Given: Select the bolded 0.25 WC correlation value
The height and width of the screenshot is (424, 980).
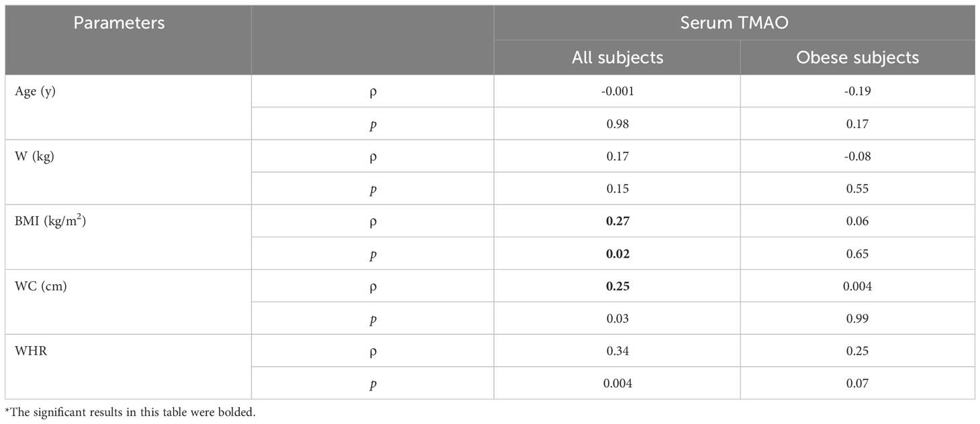Looking at the screenshot, I should point(618,286).
